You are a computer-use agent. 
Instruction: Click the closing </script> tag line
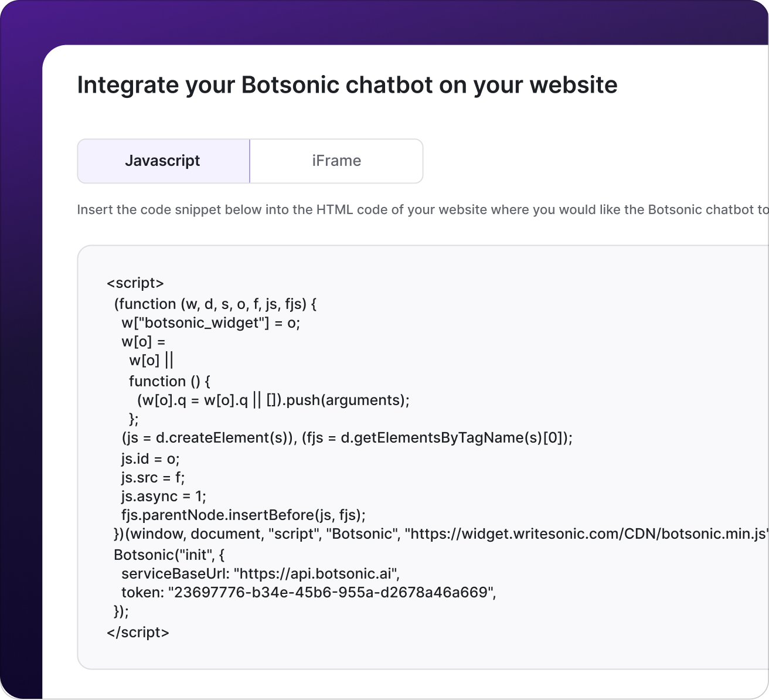[x=138, y=632]
